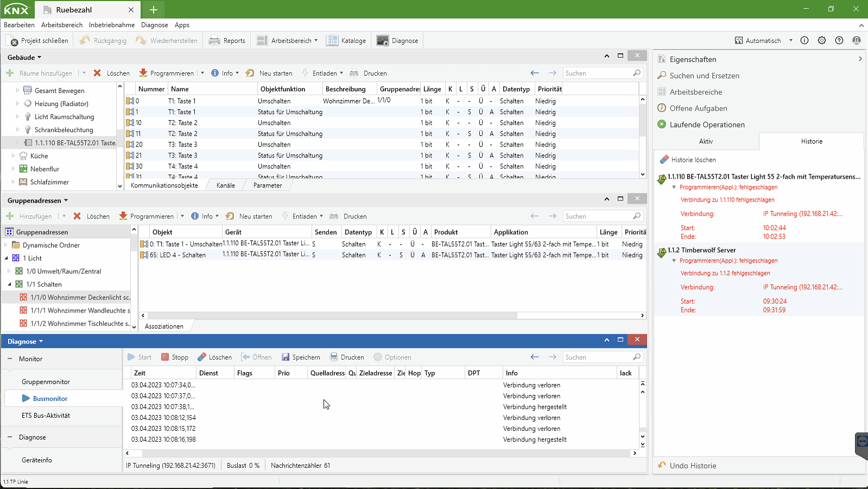Screen dimensions: 868x489
Task: Expand the Eigenschaften side panel
Action: tap(860, 59)
